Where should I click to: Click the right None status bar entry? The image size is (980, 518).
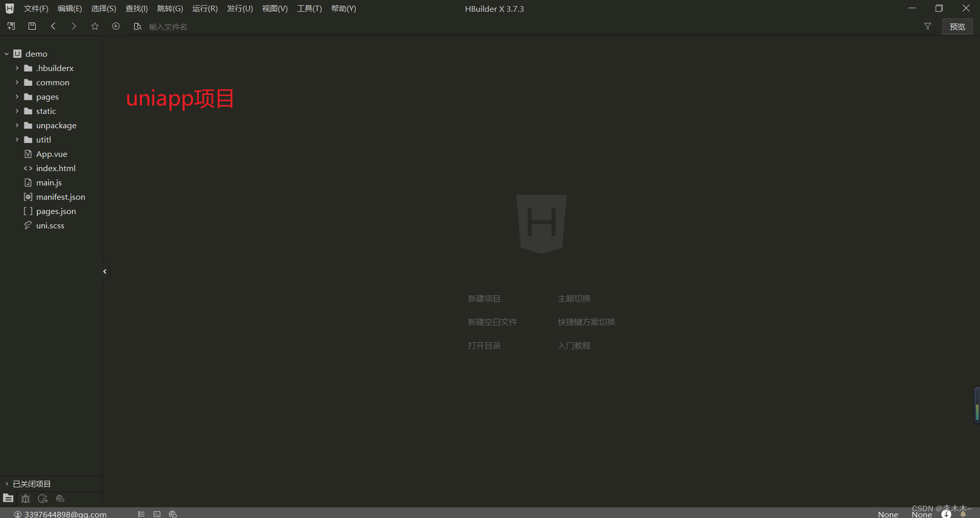point(921,514)
